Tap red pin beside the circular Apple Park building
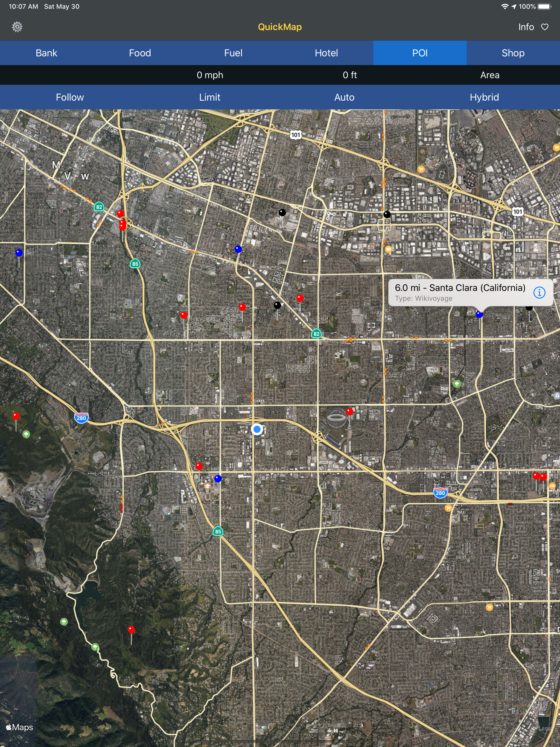The width and height of the screenshot is (560, 747). point(349,412)
